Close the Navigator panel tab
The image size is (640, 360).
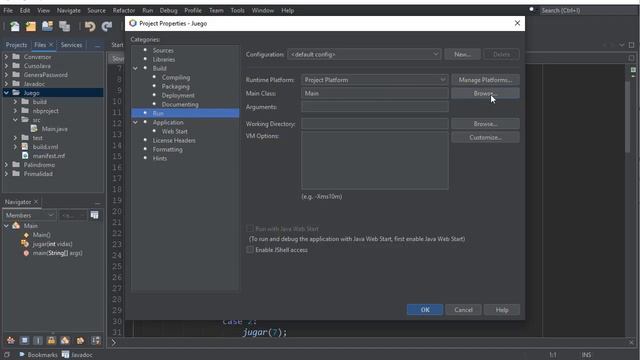(36, 202)
